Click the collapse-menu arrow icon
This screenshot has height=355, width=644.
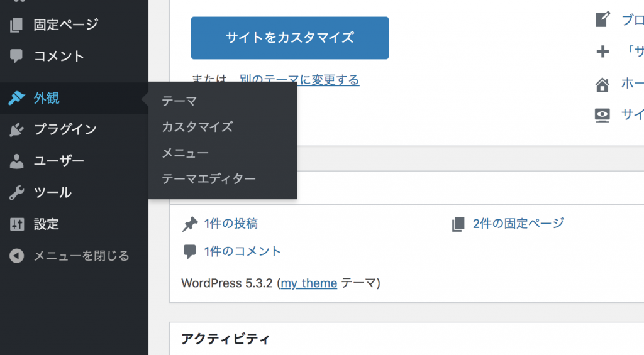(x=17, y=256)
